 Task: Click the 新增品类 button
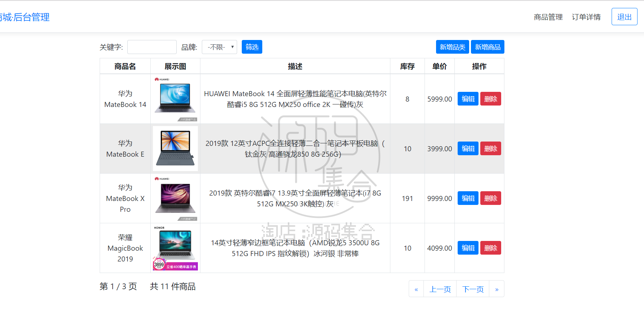[x=452, y=47]
